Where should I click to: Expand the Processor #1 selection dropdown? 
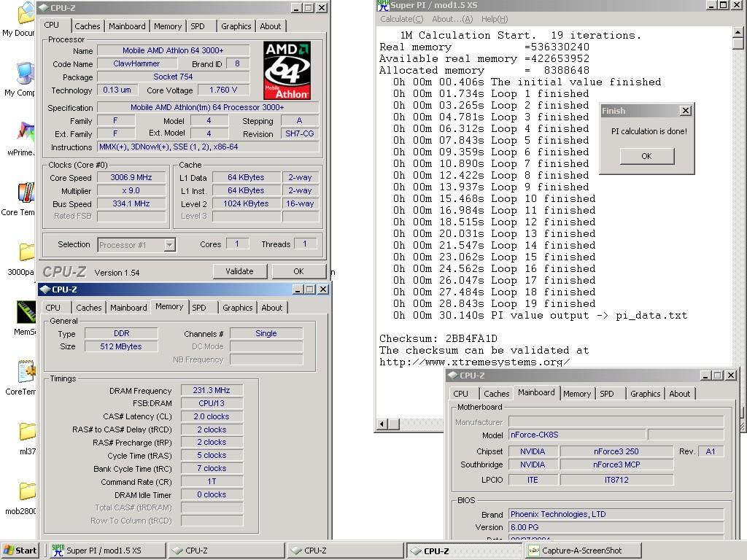[169, 245]
